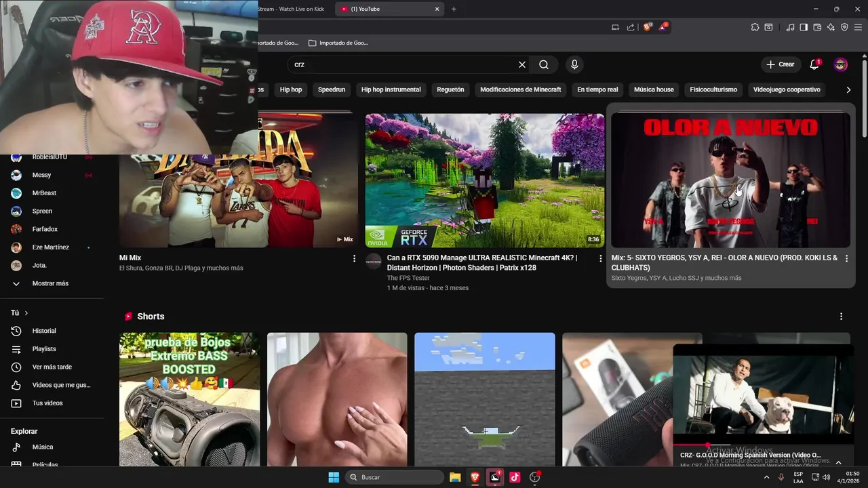Select the En tiempo real chip
Viewport: 868px width, 488px height.
(x=597, y=89)
